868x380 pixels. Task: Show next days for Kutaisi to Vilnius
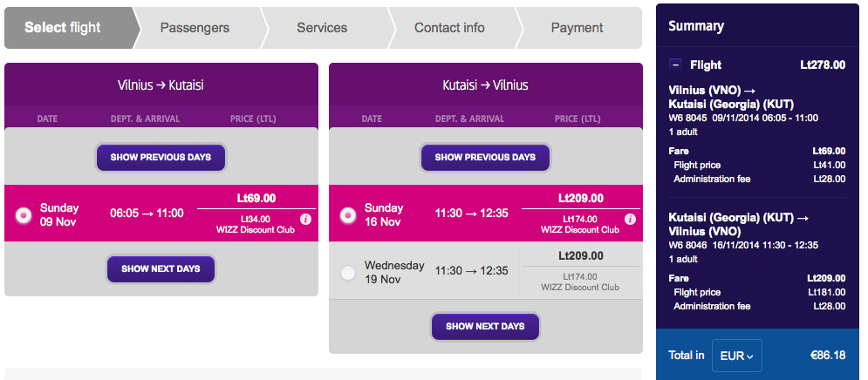tap(486, 326)
